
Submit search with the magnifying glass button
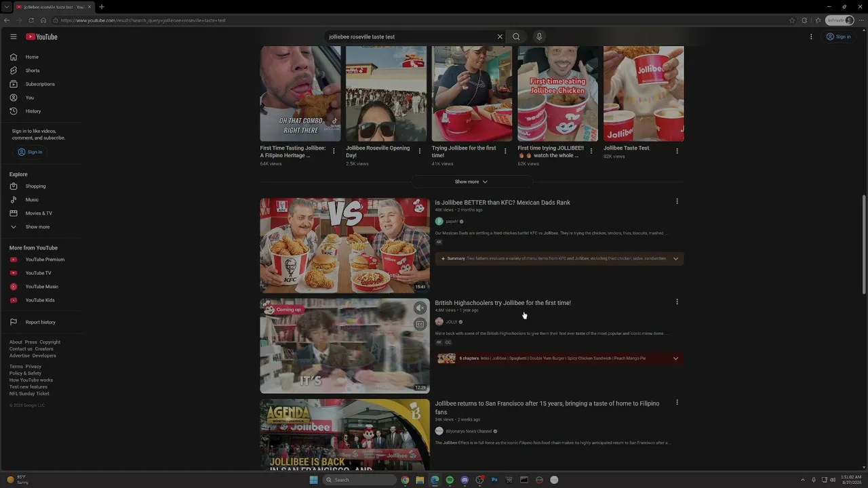(x=516, y=37)
